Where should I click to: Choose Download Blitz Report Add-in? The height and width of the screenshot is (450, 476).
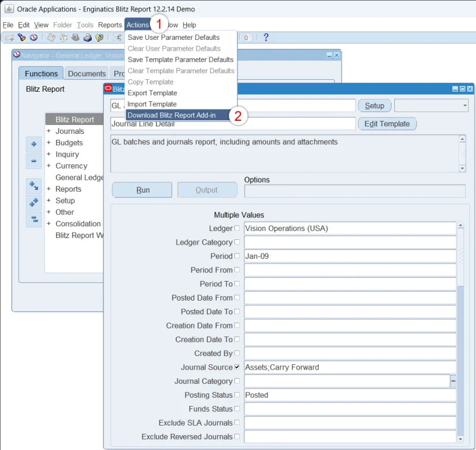pos(178,115)
